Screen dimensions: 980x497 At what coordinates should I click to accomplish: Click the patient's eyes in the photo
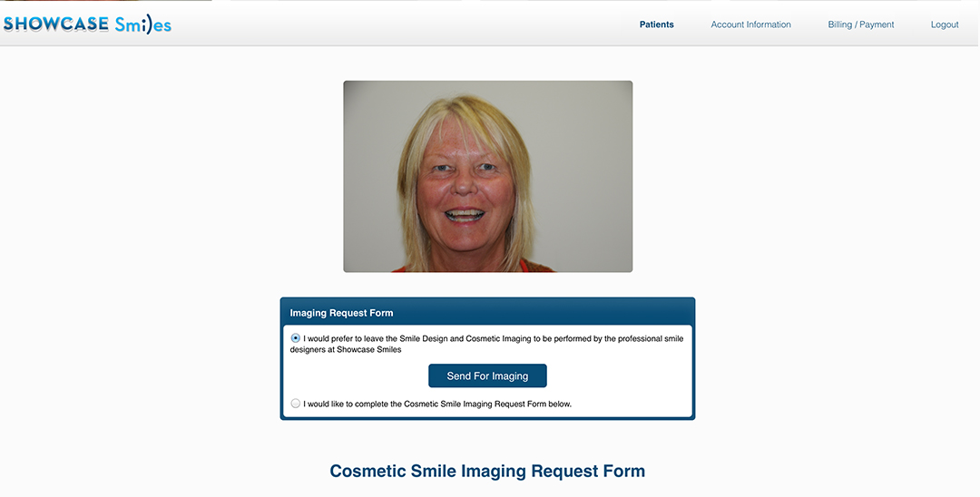[464, 168]
